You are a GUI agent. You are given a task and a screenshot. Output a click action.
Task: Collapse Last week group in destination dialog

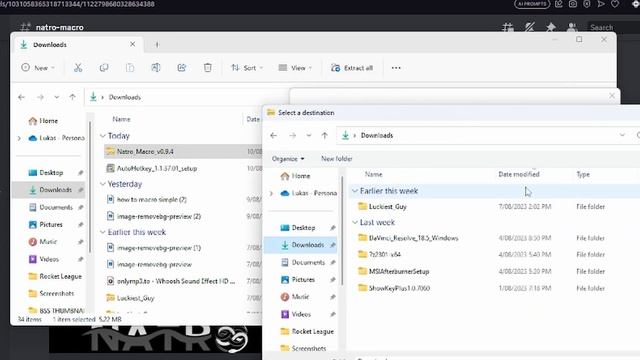click(355, 222)
